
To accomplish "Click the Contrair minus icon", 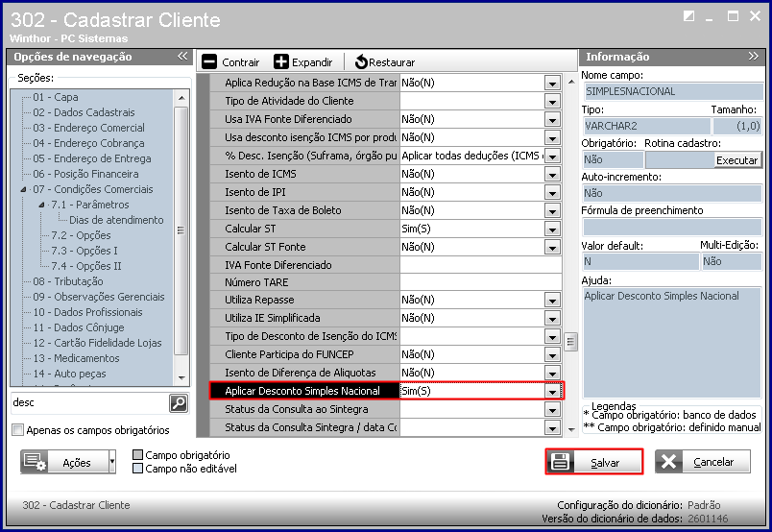I will point(209,62).
